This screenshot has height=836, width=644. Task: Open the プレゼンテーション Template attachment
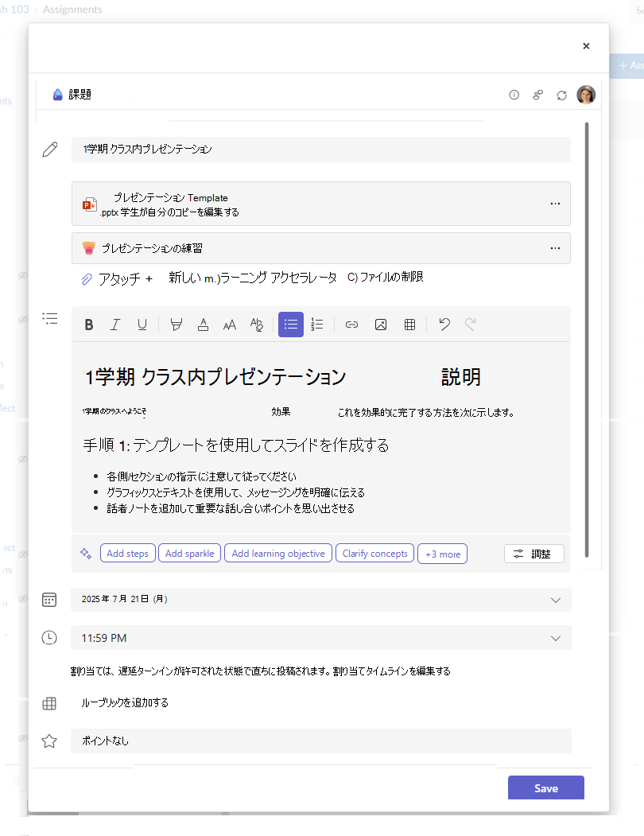[321, 204]
